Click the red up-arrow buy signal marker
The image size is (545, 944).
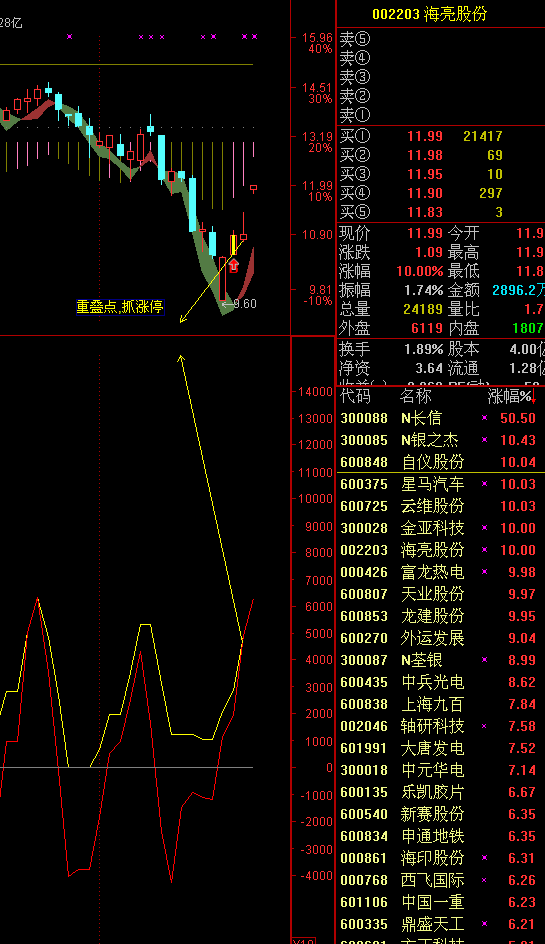pos(234,264)
